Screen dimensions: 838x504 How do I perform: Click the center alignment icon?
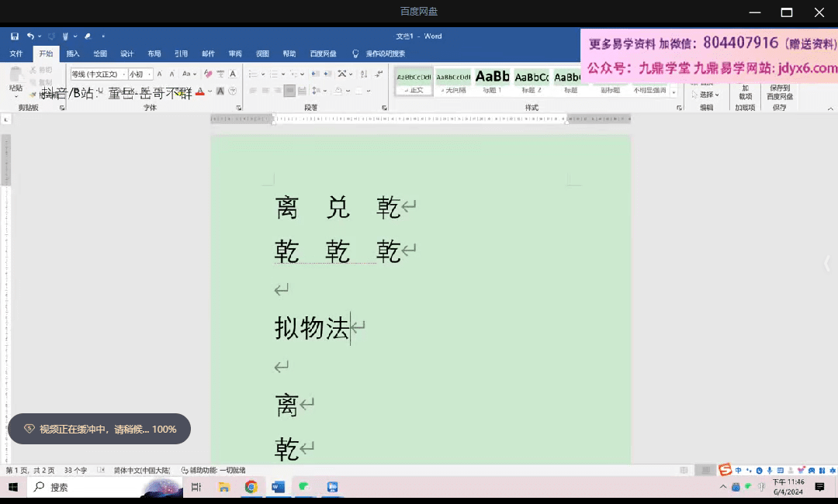pos(264,91)
